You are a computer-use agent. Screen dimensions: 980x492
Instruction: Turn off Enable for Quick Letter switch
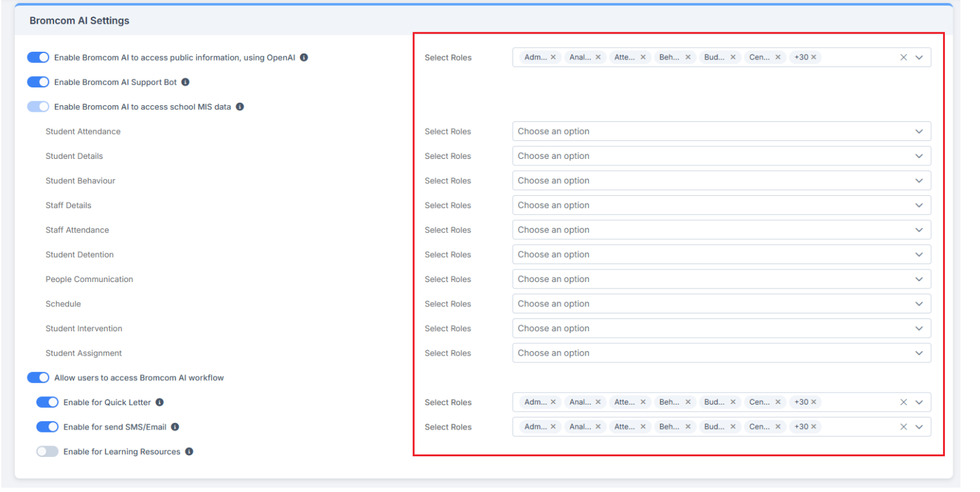coord(47,403)
